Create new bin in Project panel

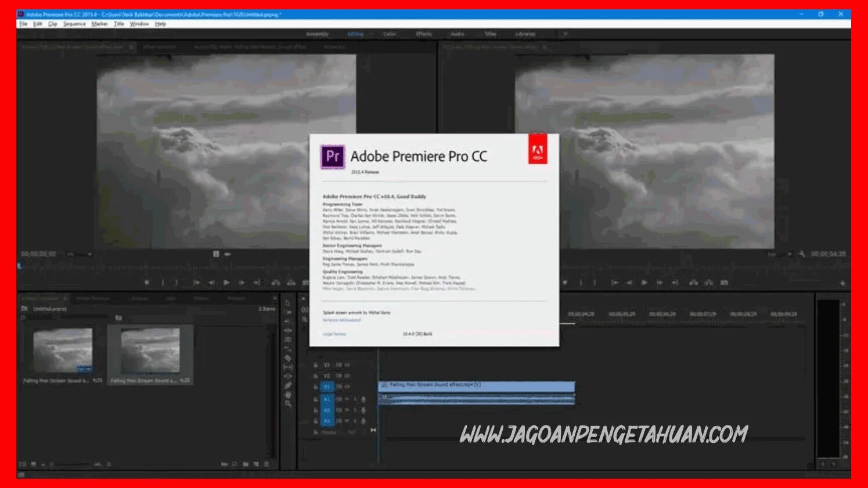tap(246, 464)
